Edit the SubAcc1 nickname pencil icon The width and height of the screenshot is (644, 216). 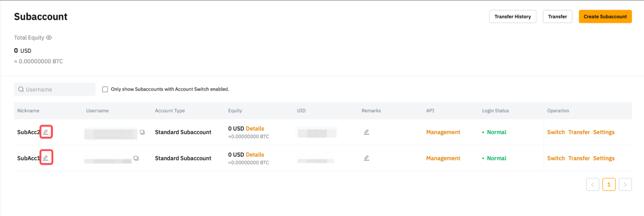pyautogui.click(x=46, y=157)
